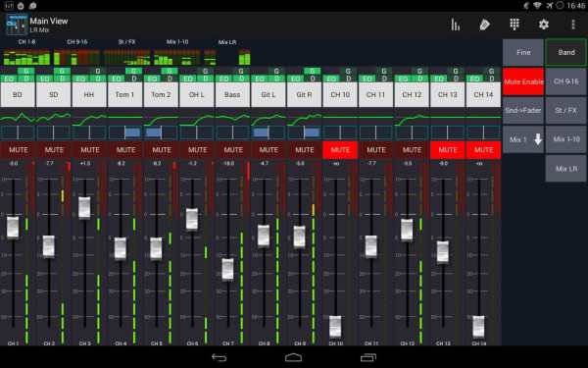
Task: Grab the HH channel fader knob
Action: pos(84,208)
